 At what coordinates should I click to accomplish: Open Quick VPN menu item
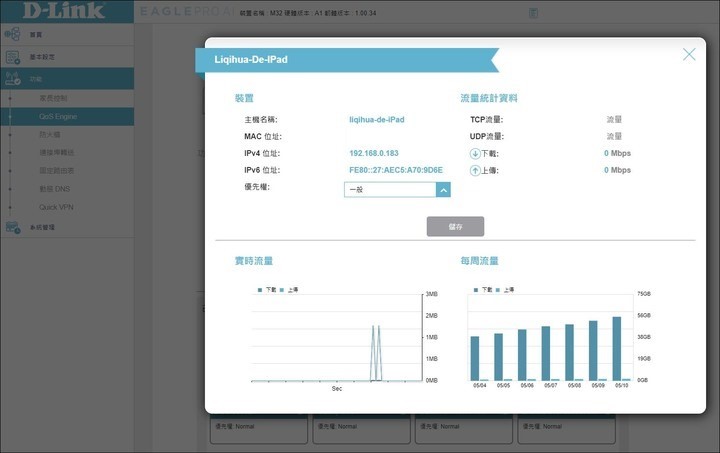click(56, 207)
